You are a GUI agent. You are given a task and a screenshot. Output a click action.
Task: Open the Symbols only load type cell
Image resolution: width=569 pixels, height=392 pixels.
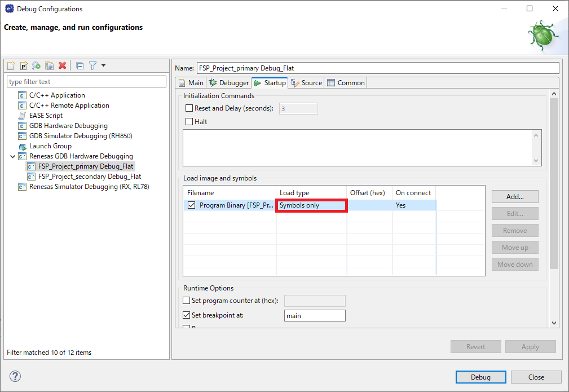tap(311, 205)
